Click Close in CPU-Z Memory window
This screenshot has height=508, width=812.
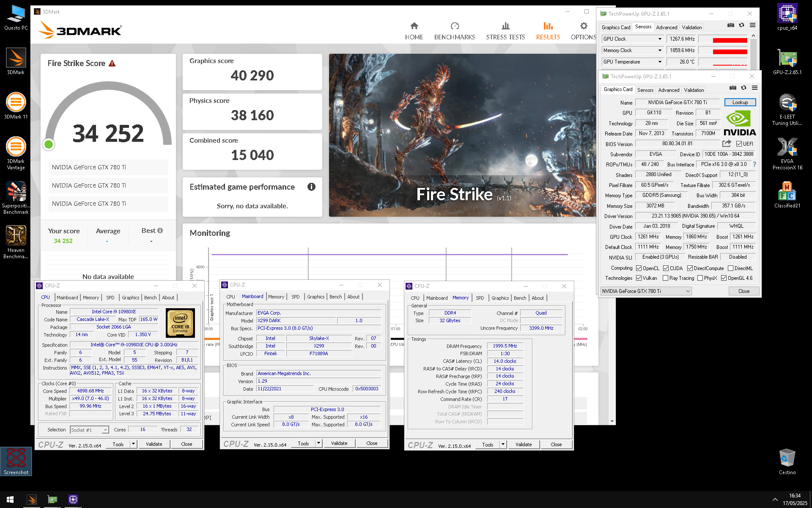pos(556,444)
